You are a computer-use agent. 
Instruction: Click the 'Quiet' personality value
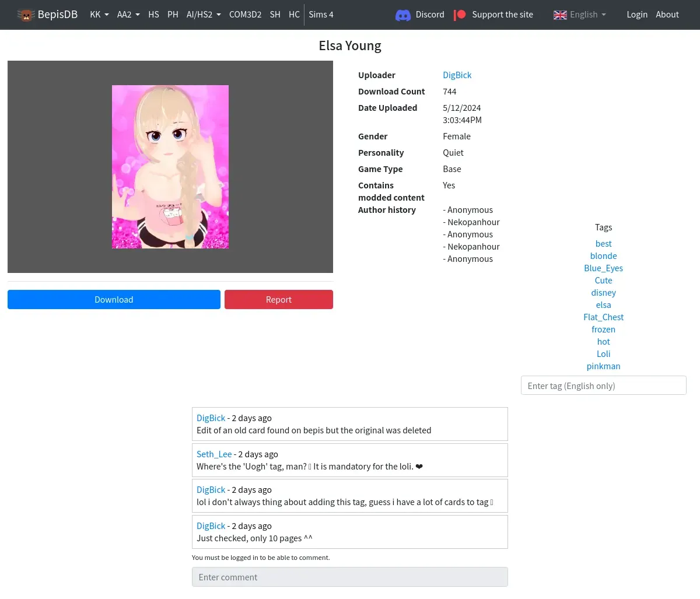453,153
